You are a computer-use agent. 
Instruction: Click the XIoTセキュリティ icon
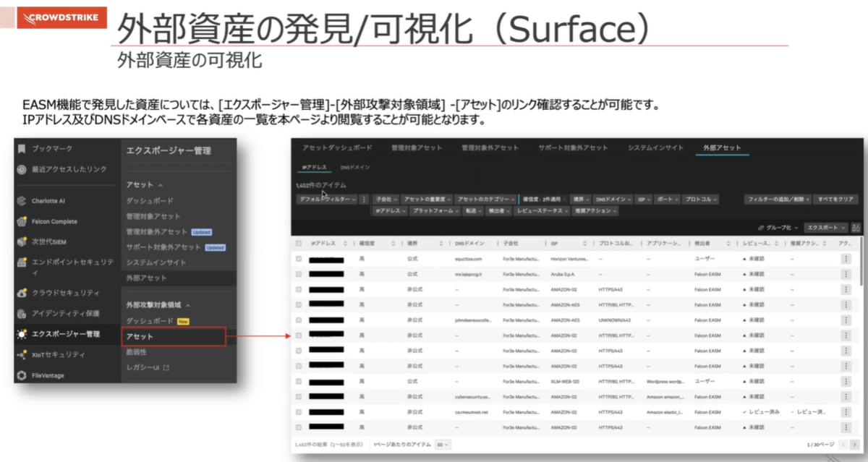pos(22,354)
